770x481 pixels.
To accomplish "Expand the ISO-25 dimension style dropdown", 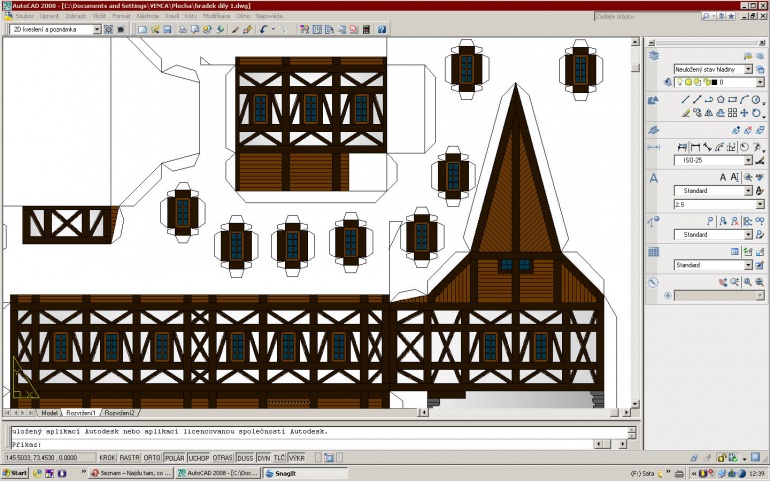I will coord(714,160).
